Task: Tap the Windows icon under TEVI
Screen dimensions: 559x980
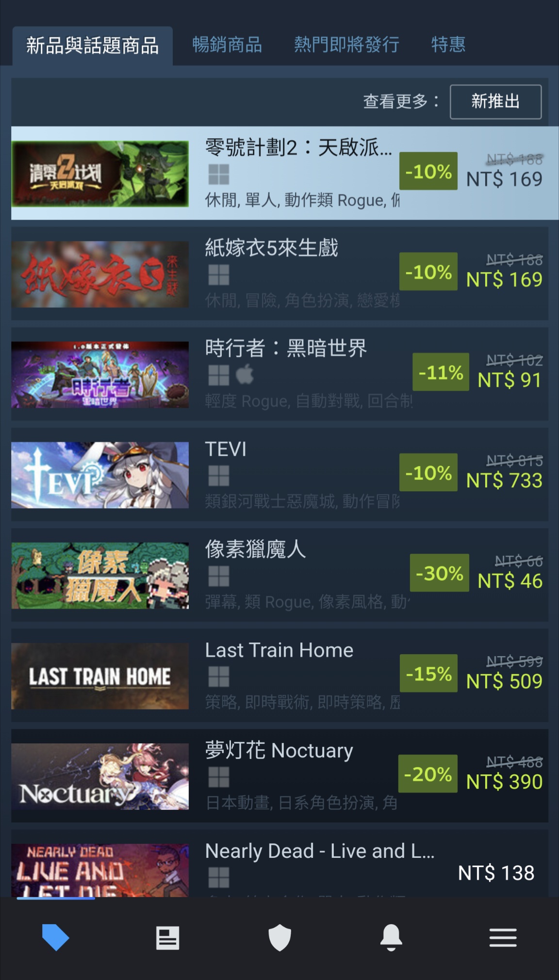Action: pos(219,476)
